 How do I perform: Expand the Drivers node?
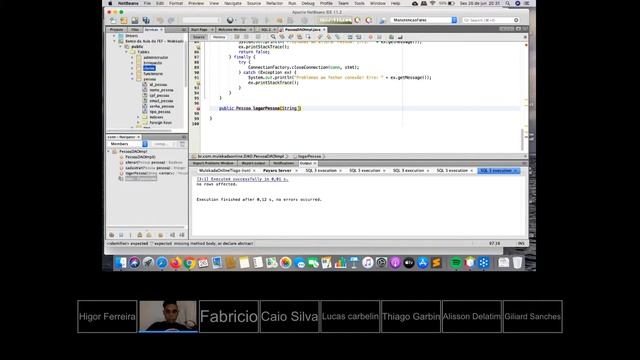pos(115,36)
